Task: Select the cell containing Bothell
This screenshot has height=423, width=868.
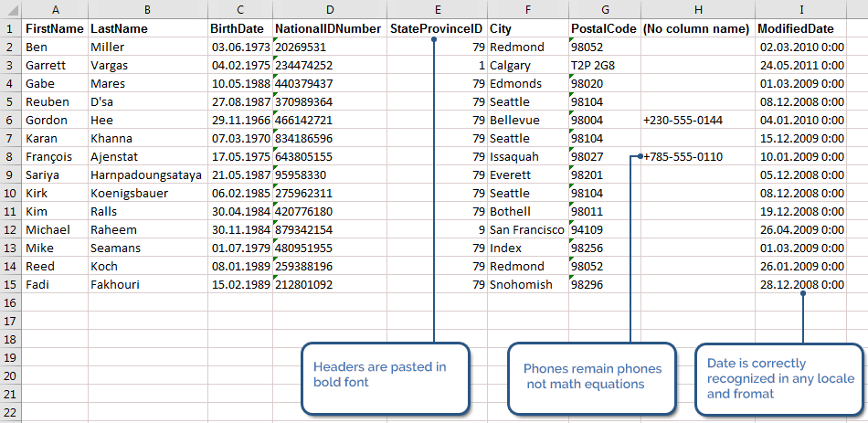Action: pos(528,212)
